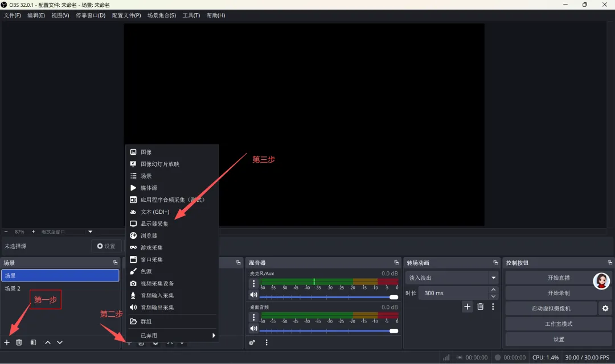Screen dimensions: 615x364
Task: Choose 群组 from the menu
Action: click(172, 321)
